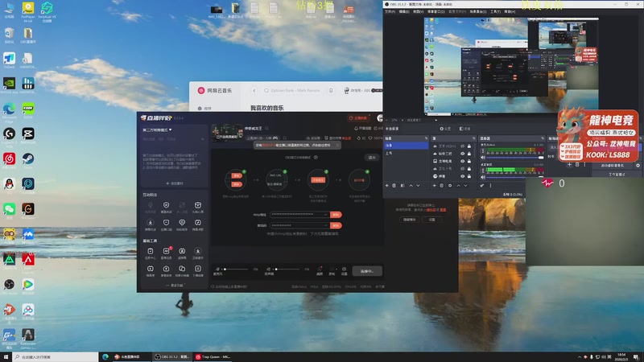Open 任务中心 icon in 直播伴侣 基础工具

point(151,253)
